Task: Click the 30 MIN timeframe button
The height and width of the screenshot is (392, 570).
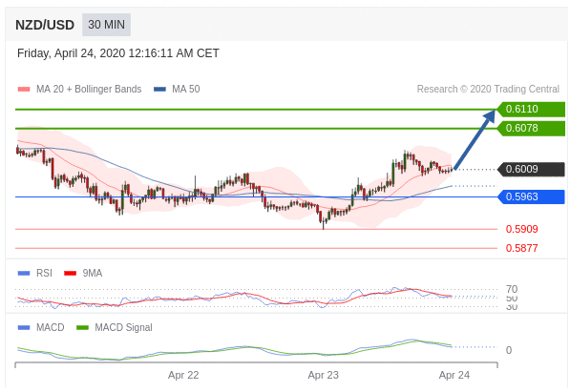Action: 106,25
